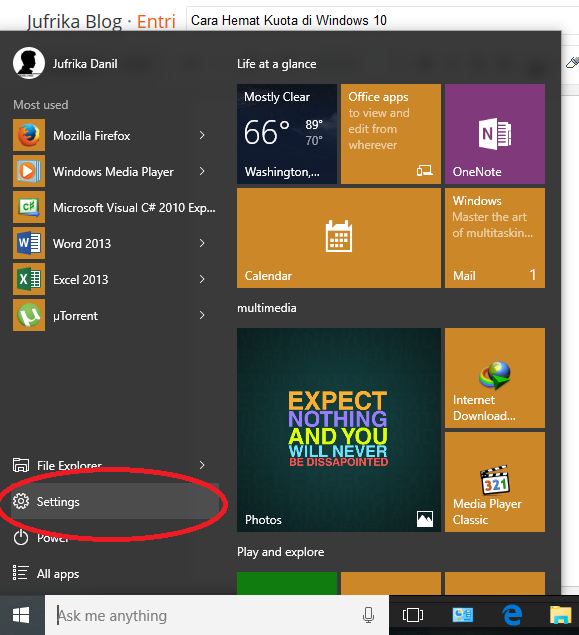Click microphone icon in search box
The height and width of the screenshot is (635, 579).
pyautogui.click(x=368, y=615)
